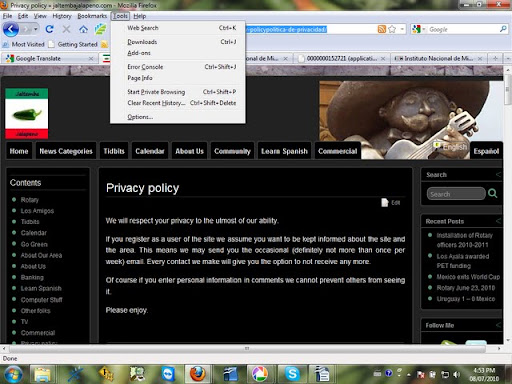
Task: Open the History menu
Action: pos(62,16)
